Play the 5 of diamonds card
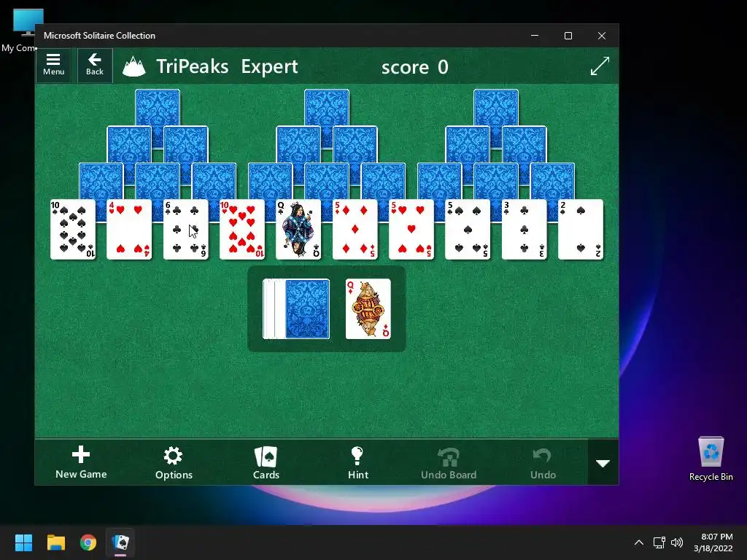The width and height of the screenshot is (747, 560). pyautogui.click(x=355, y=229)
